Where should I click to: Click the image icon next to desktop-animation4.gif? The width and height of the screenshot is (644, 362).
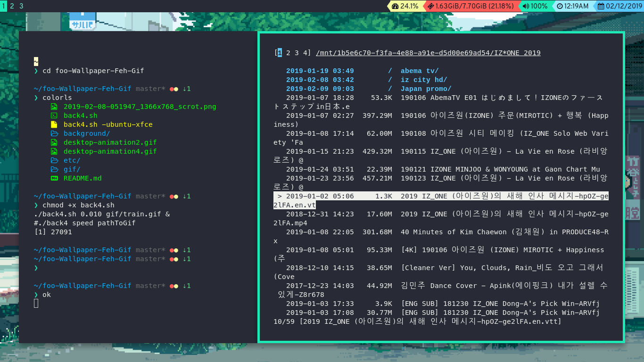tap(54, 151)
